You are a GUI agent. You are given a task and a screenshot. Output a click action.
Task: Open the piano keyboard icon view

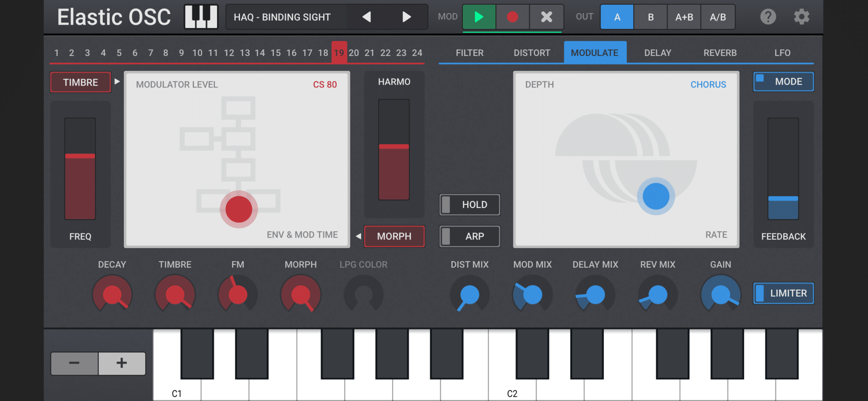[x=201, y=17]
